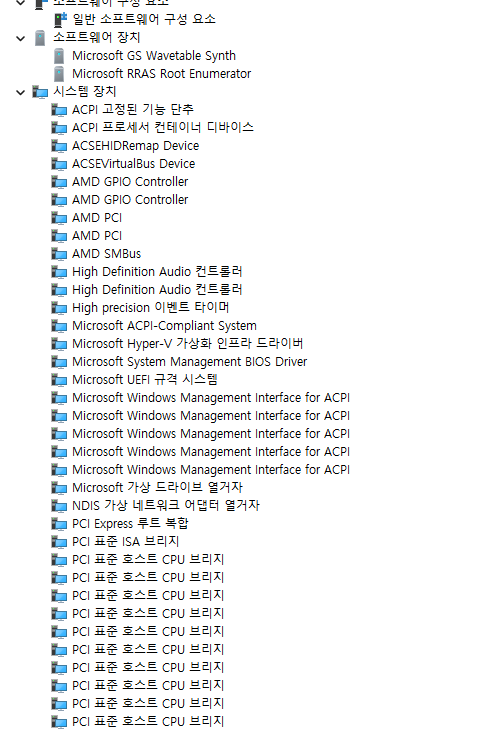
Task: Click the ACSEVirtualBus Device icon
Action: (59, 164)
